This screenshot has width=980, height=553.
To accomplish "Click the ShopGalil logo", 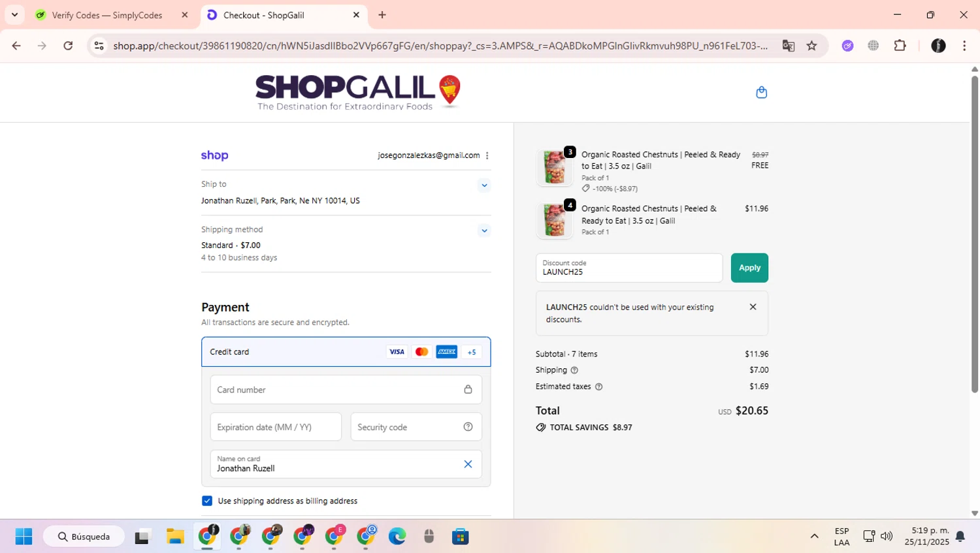I will 358,92.
